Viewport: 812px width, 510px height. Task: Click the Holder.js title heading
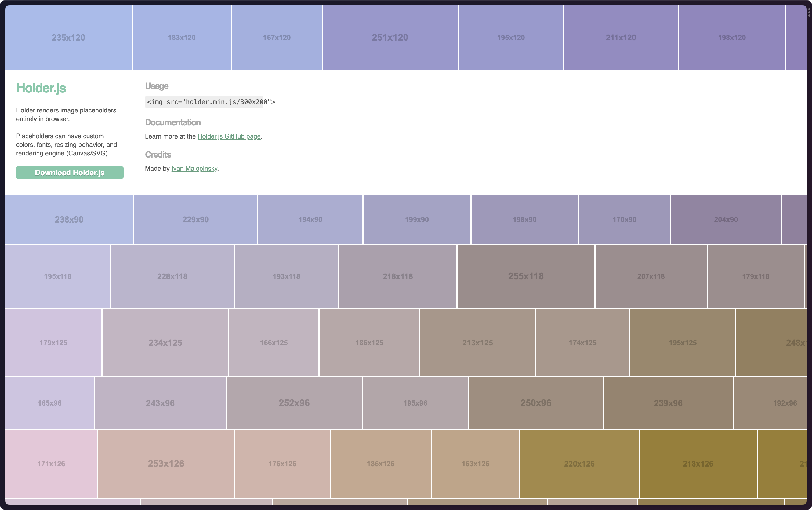pyautogui.click(x=41, y=88)
